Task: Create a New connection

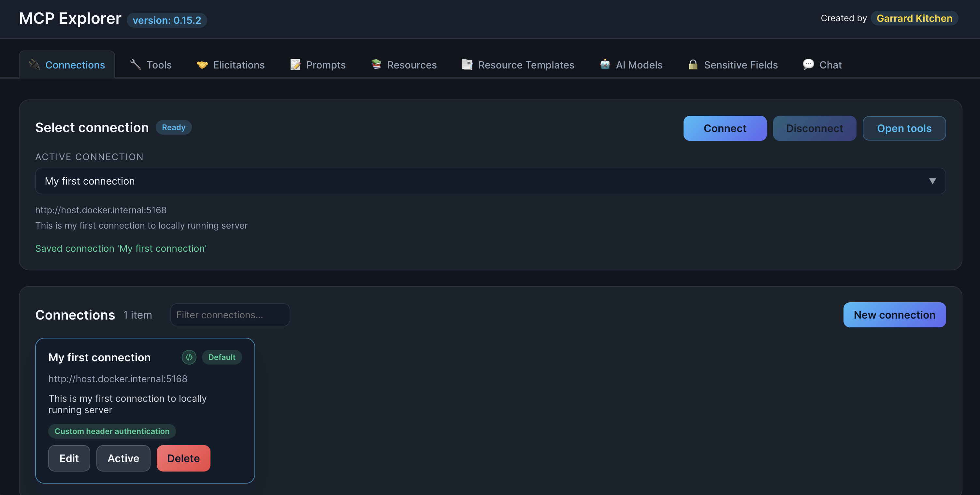Action: (x=894, y=315)
